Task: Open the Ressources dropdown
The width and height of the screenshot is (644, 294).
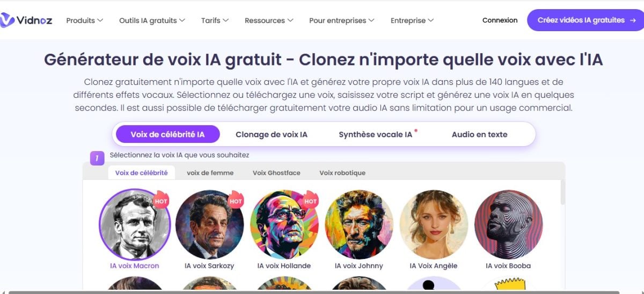Action: point(269,20)
